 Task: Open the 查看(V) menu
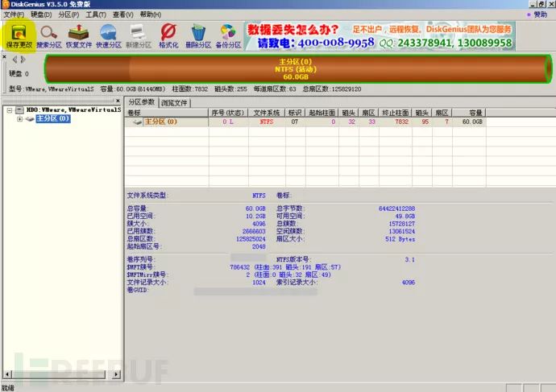click(122, 14)
